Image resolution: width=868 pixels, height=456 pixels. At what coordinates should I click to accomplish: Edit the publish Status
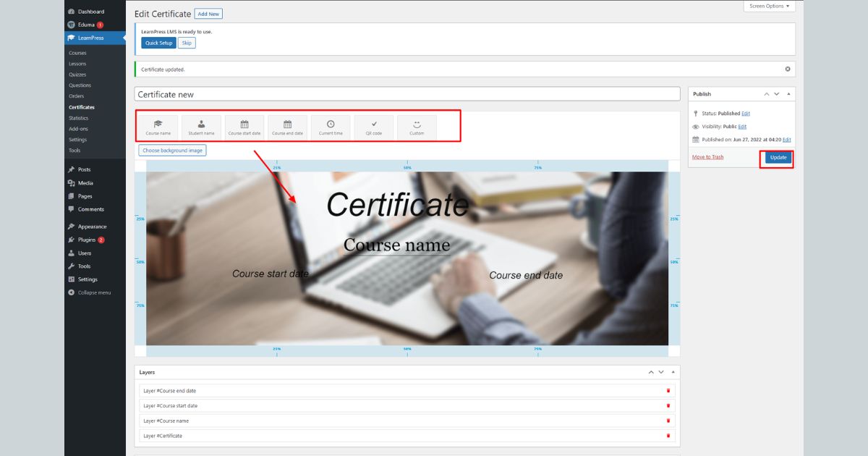coord(746,114)
